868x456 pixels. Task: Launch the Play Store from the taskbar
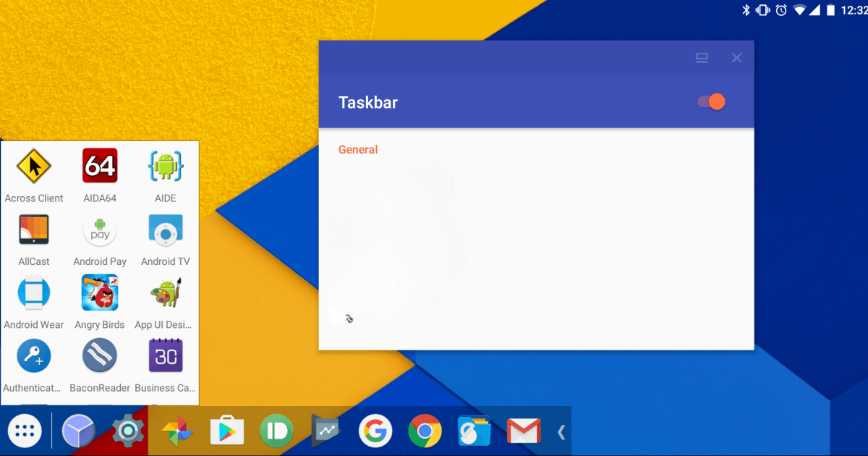pyautogui.click(x=226, y=431)
